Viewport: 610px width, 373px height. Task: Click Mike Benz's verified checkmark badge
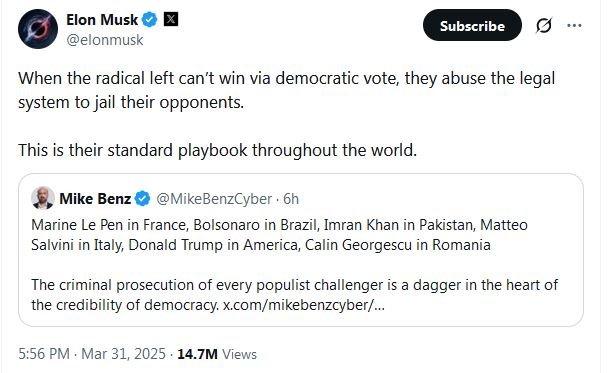[x=142, y=199]
